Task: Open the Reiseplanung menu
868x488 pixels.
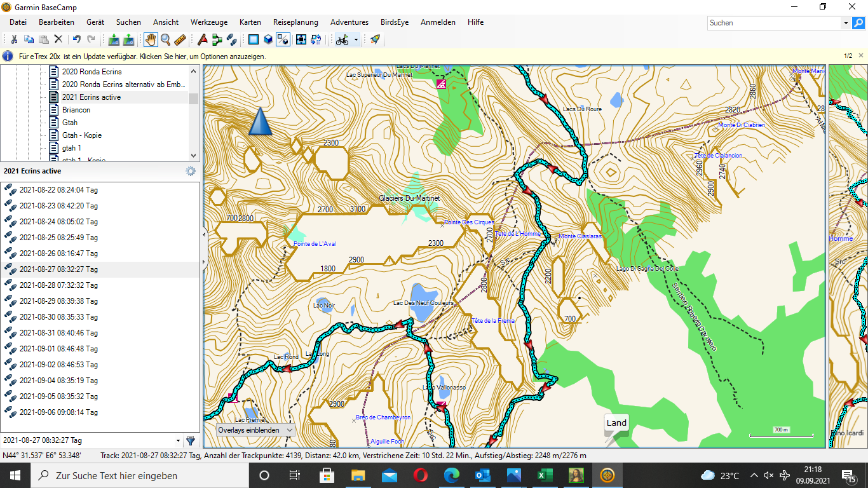Action: (x=295, y=22)
